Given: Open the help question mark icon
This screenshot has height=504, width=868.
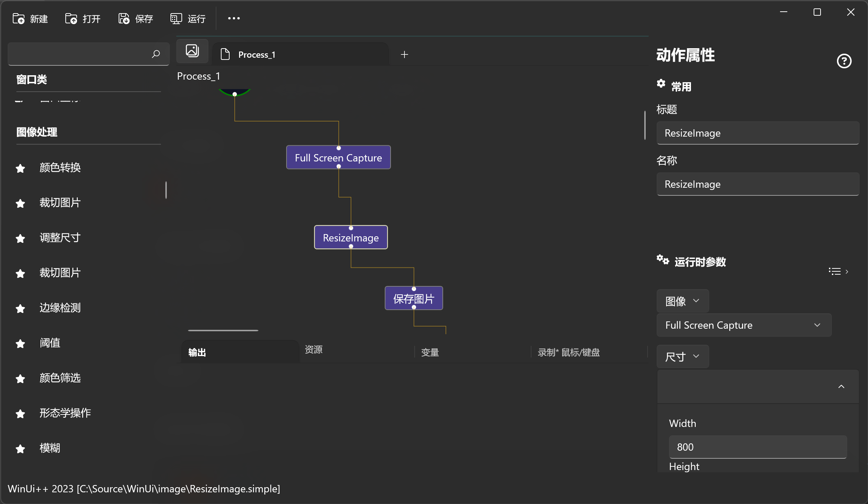Looking at the screenshot, I should 844,61.
